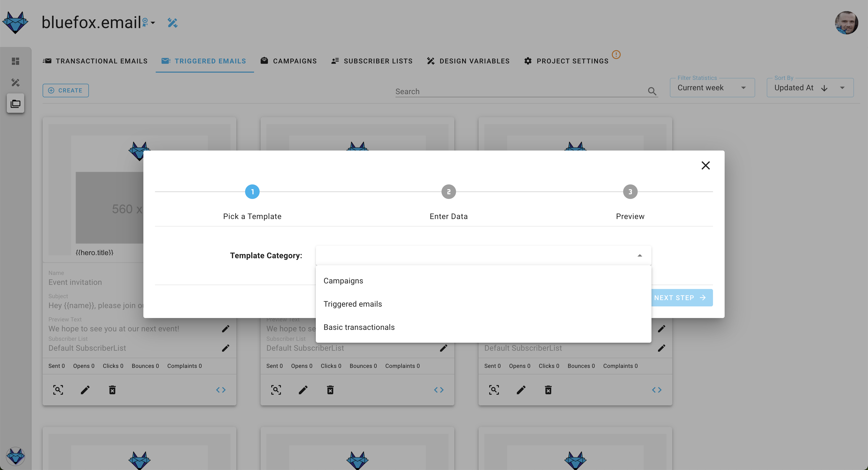868x470 pixels.
Task: Edit the third card email template
Action: (521, 390)
